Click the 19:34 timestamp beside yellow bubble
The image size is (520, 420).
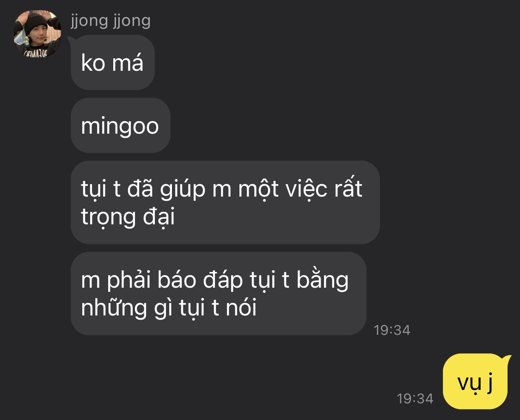point(415,398)
